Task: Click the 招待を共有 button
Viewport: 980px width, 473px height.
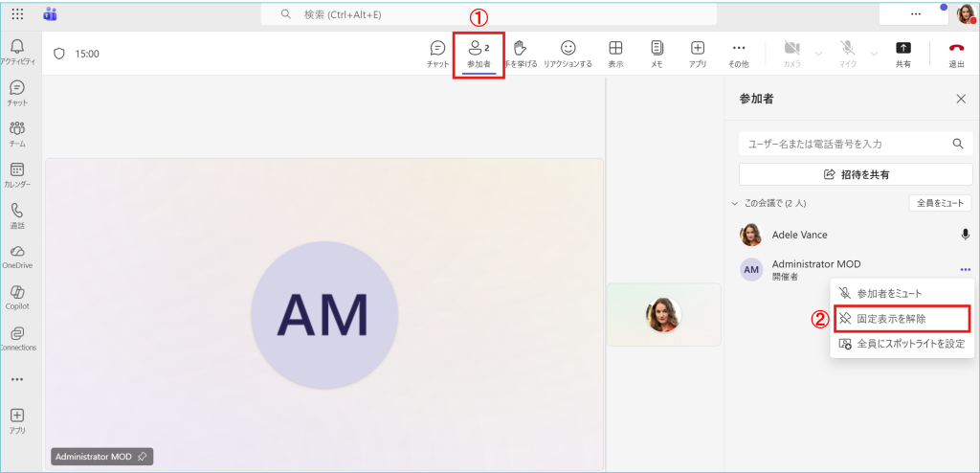Action: [x=856, y=174]
